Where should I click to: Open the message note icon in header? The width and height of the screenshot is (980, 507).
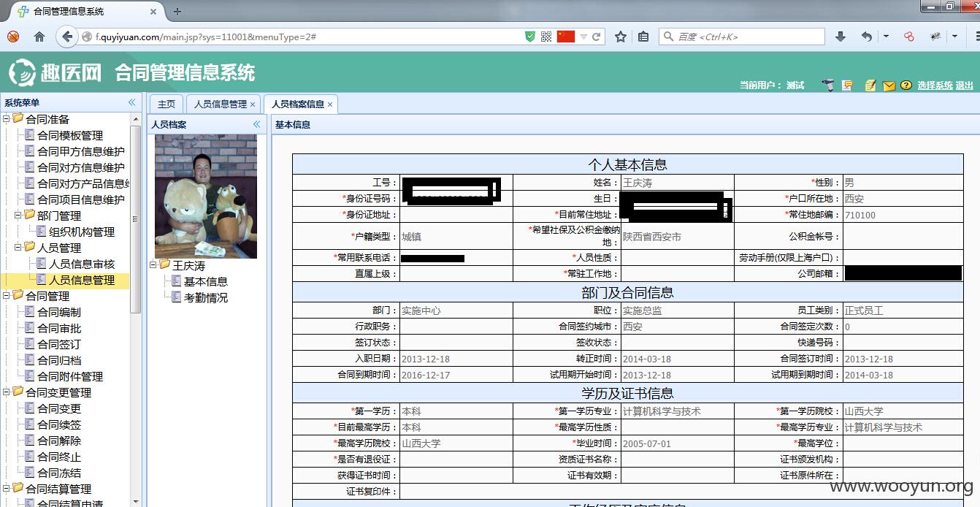[x=848, y=85]
